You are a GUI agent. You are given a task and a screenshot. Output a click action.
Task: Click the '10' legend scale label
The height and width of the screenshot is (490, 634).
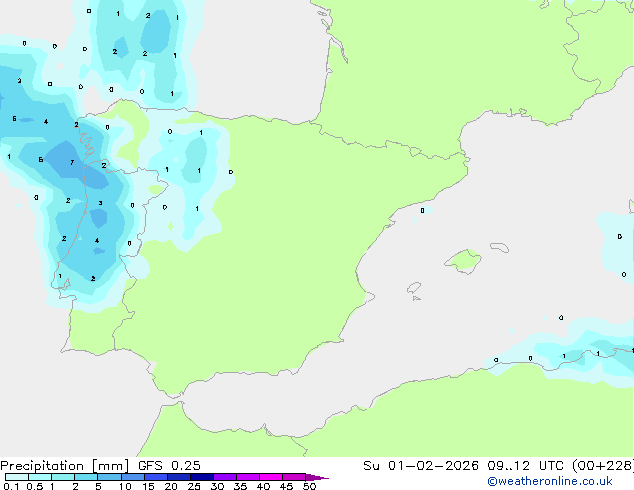[x=125, y=486]
